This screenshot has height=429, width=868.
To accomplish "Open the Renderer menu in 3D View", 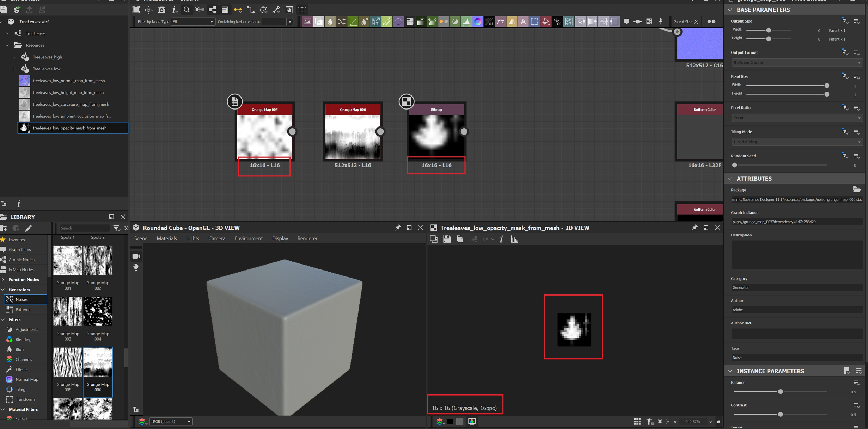I will pos(307,238).
